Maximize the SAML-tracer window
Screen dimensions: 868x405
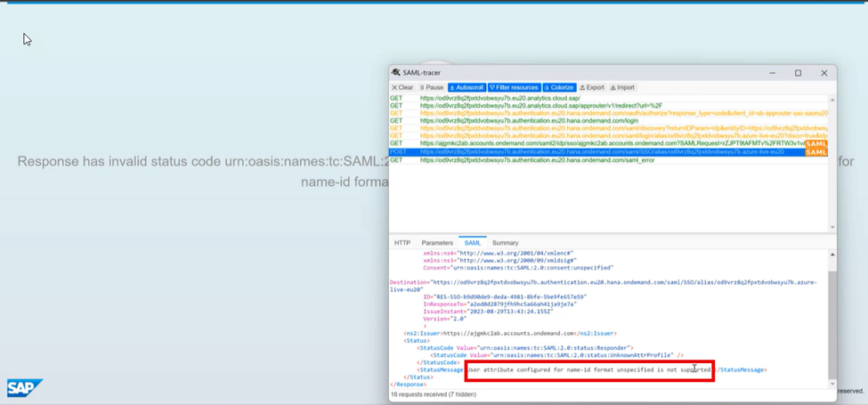click(799, 73)
